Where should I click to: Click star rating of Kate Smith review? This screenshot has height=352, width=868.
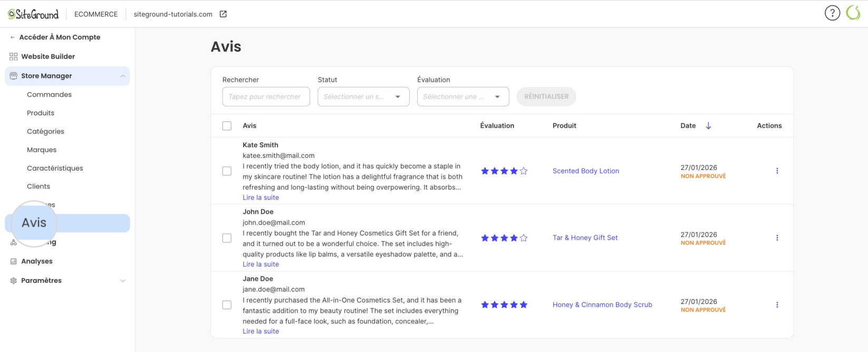tap(504, 171)
